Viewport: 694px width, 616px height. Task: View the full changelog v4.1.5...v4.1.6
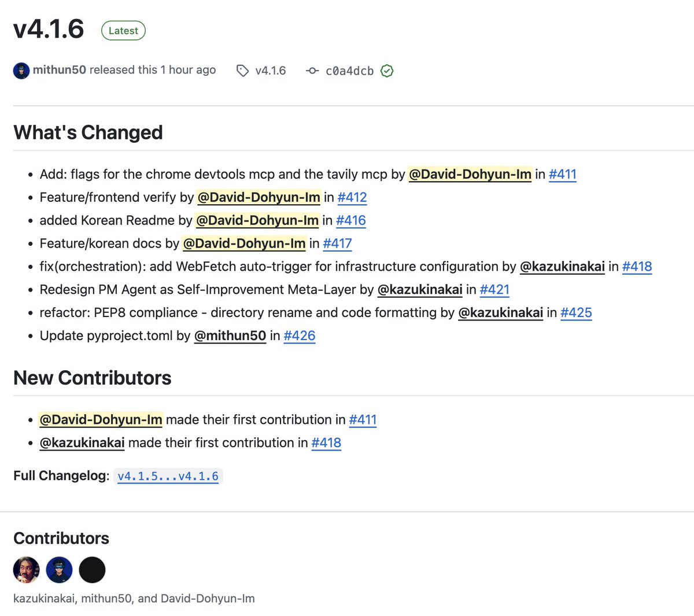[168, 476]
